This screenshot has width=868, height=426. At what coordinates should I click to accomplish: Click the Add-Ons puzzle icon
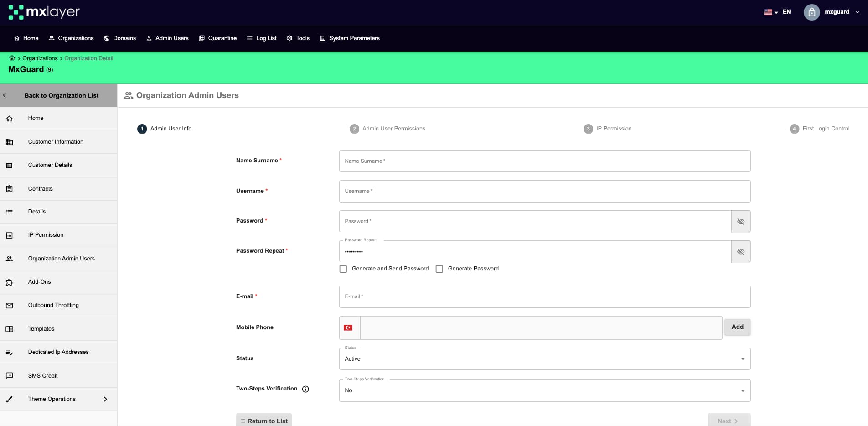pyautogui.click(x=9, y=282)
